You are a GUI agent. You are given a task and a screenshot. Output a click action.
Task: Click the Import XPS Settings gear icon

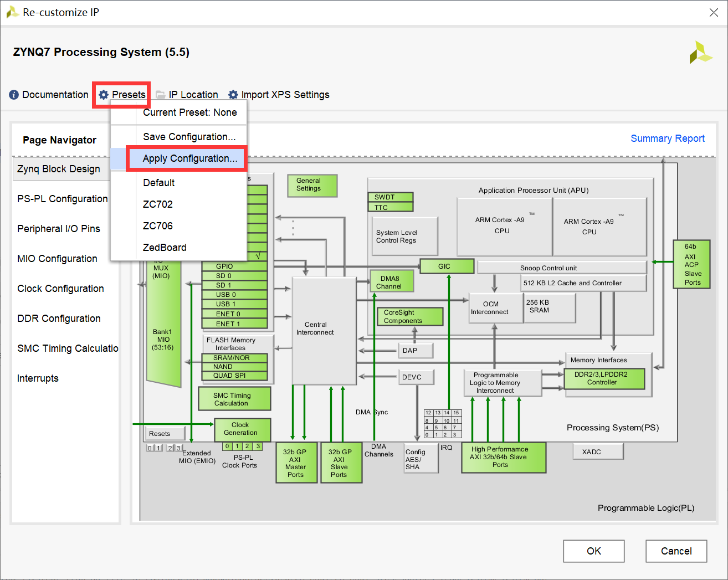click(233, 95)
